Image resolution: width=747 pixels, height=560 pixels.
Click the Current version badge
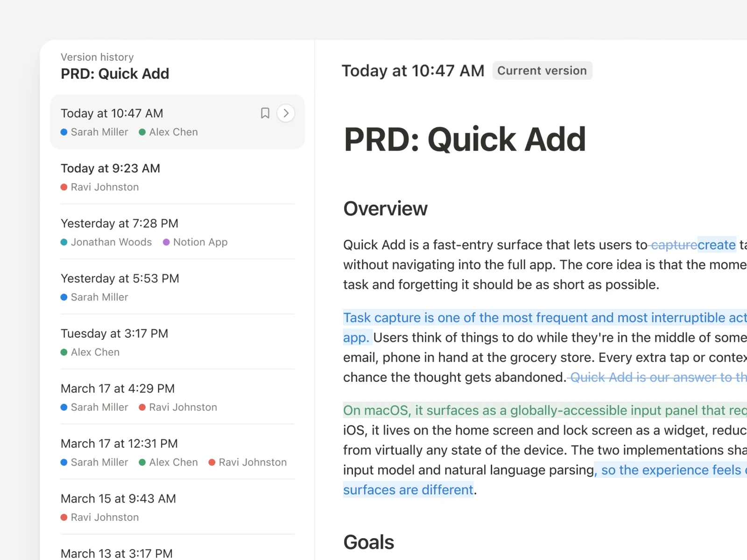click(542, 70)
